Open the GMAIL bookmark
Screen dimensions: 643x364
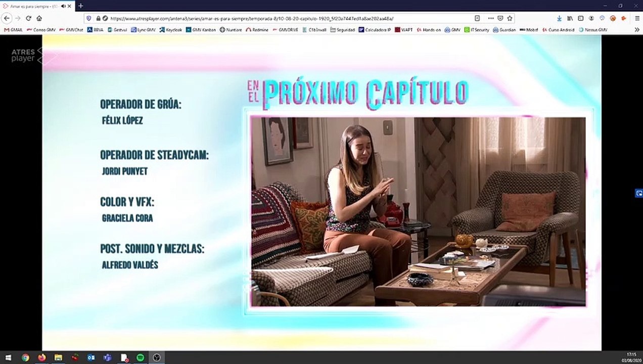click(13, 30)
